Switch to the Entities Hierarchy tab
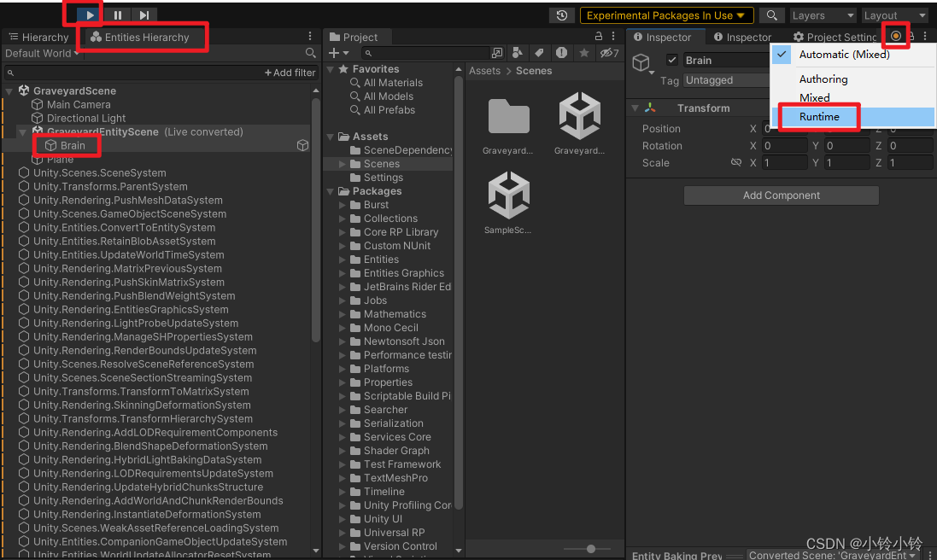Viewport: 937px width, 560px height. pyautogui.click(x=140, y=37)
